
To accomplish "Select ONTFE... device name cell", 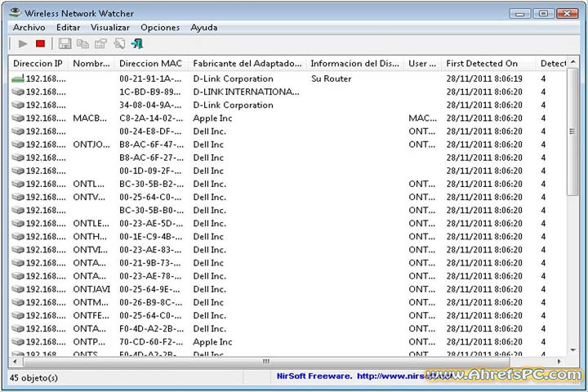I will click(x=91, y=315).
